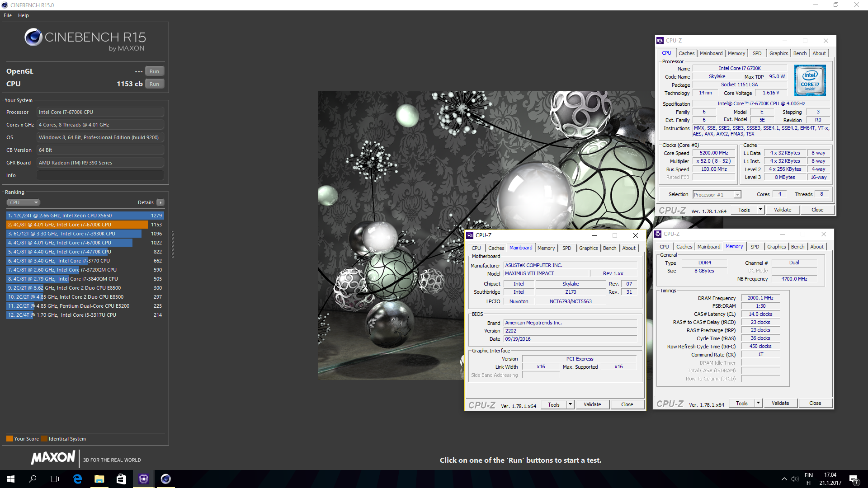This screenshot has height=488, width=868.
Task: Click Tools in top CPU-Z window
Action: click(744, 210)
